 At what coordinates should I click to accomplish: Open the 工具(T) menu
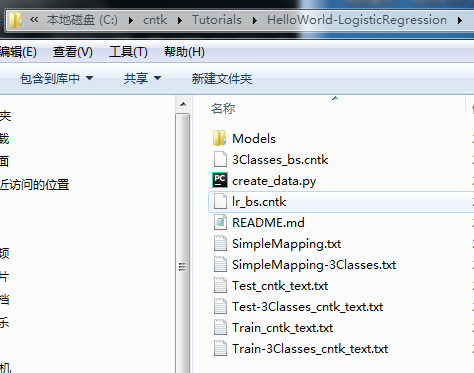tap(128, 52)
